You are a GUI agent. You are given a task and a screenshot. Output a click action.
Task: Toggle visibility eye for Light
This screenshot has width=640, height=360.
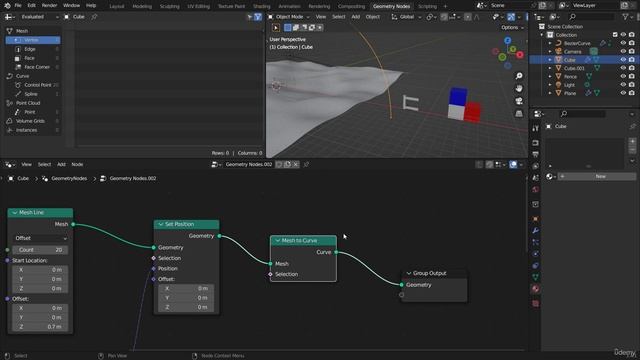[623, 85]
